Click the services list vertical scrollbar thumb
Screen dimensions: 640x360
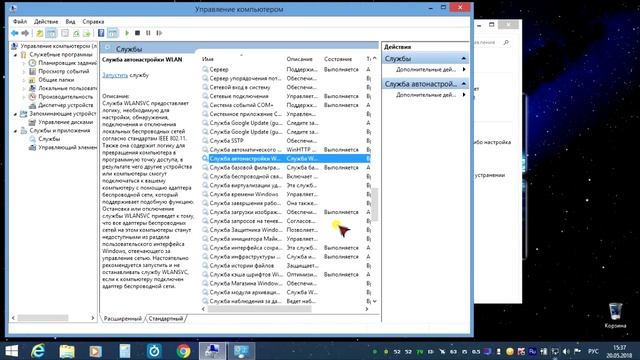tap(375, 204)
